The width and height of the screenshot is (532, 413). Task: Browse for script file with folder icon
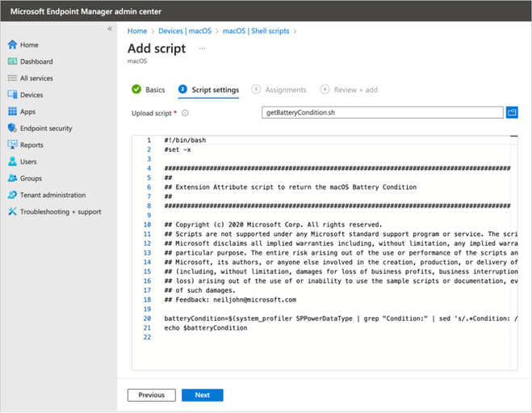pos(512,112)
